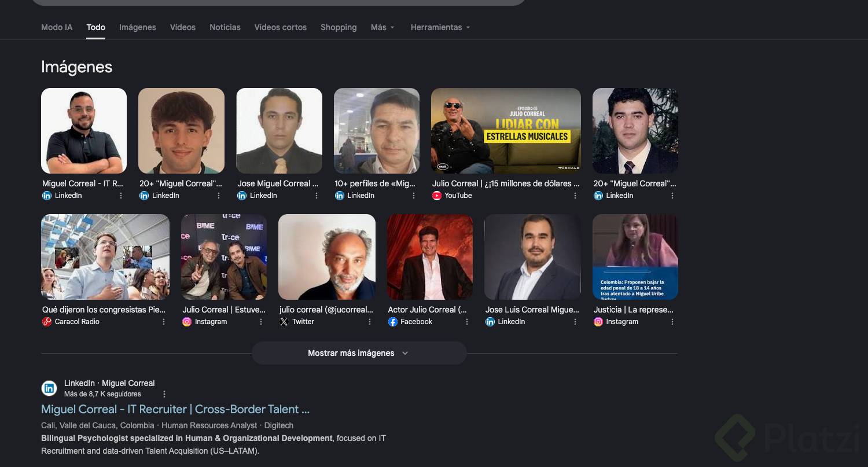Screen dimensions: 868x467
Task: Open the thumbnail captioned 'Jose Luis Correal Migue...'
Action: [x=532, y=257]
